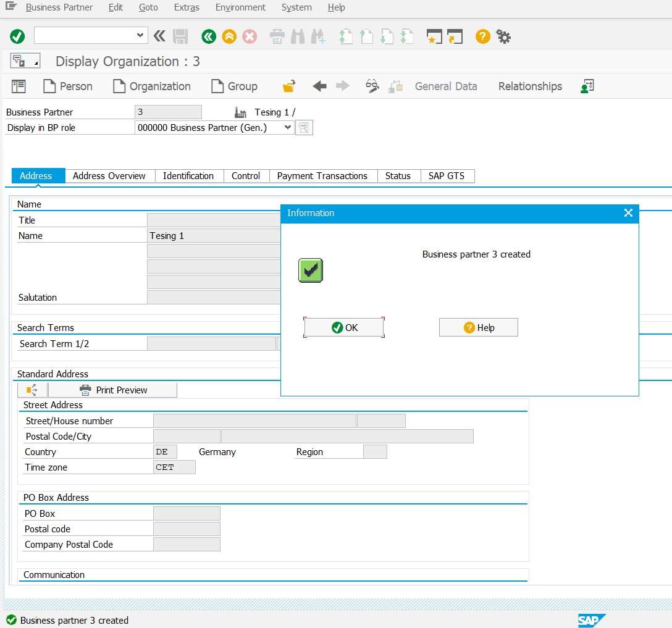Toggle the locator panel icon
The height and width of the screenshot is (628, 672).
click(x=19, y=86)
